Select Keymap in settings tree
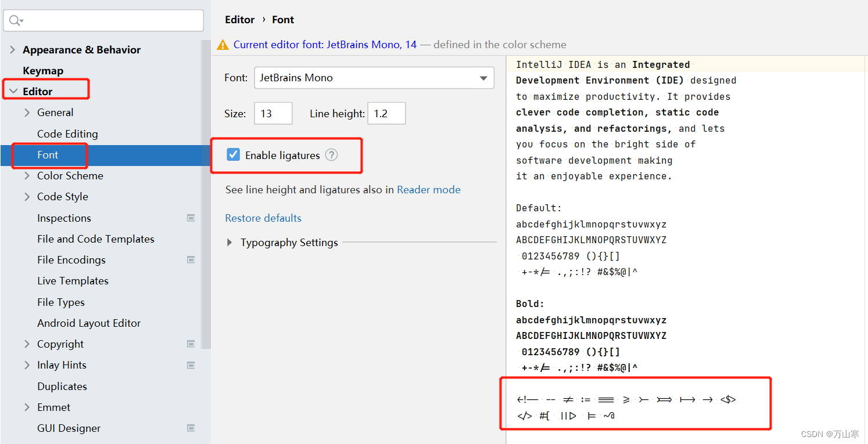The width and height of the screenshot is (868, 444). point(43,71)
